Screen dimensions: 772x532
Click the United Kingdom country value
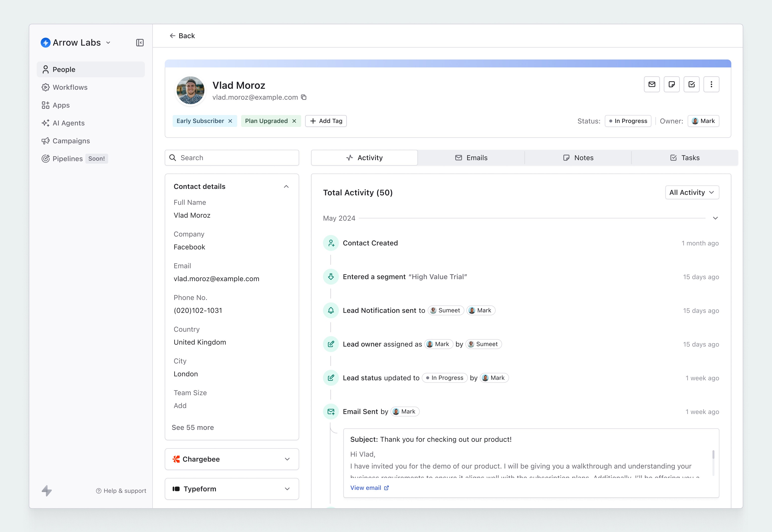pyautogui.click(x=200, y=342)
